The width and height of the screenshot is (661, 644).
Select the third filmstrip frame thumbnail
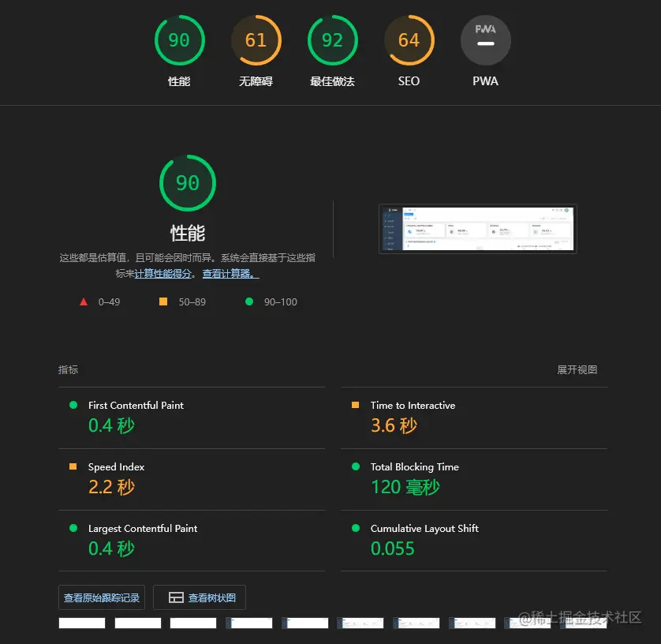click(193, 623)
